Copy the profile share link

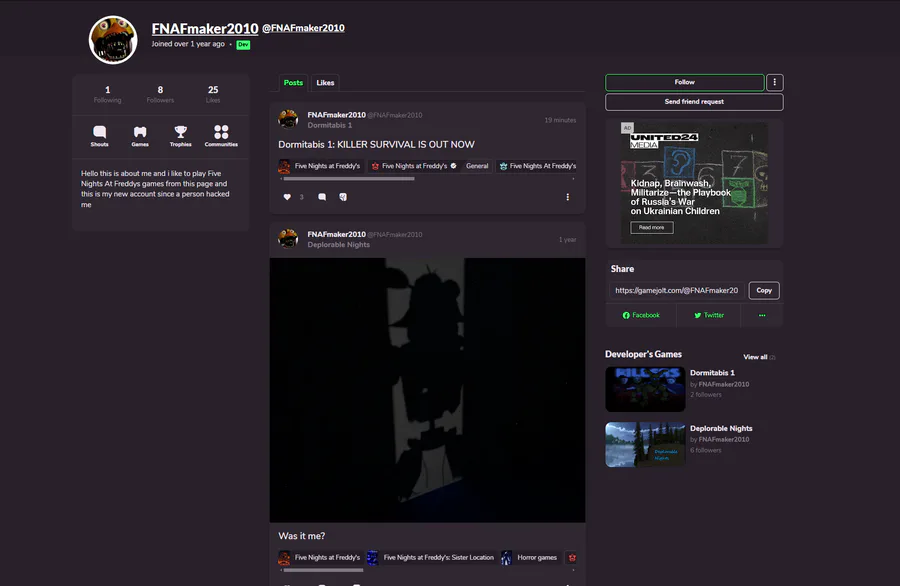click(x=764, y=290)
